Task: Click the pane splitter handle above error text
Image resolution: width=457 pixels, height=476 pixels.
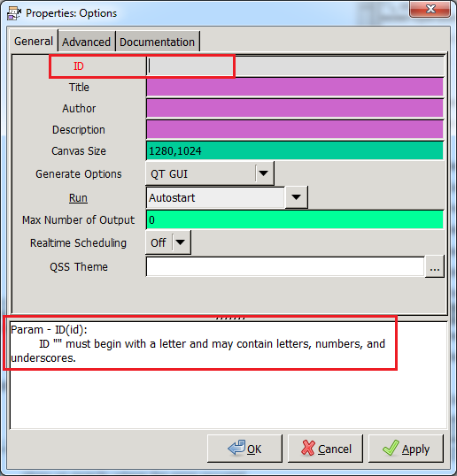Action: pos(230,319)
